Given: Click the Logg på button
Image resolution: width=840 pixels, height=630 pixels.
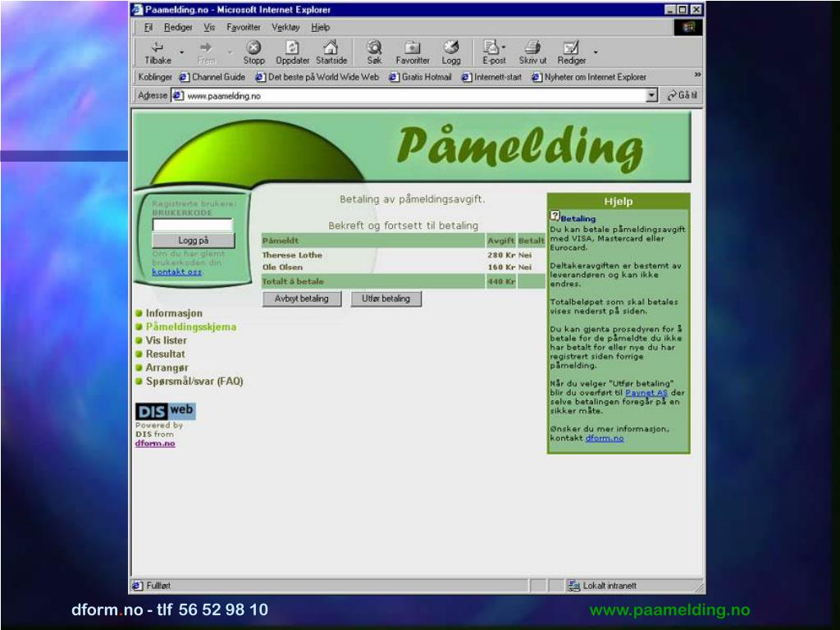Looking at the screenshot, I should click(194, 240).
